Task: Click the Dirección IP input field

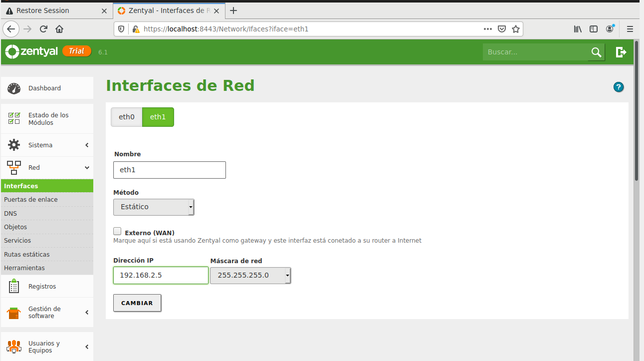Action: point(161,275)
